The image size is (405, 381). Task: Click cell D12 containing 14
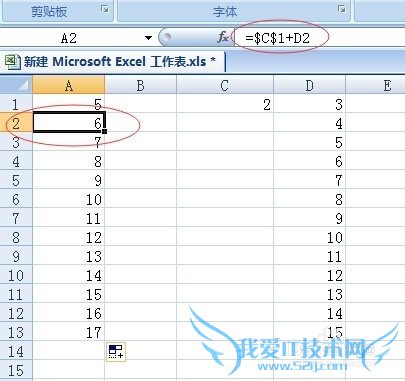(309, 312)
